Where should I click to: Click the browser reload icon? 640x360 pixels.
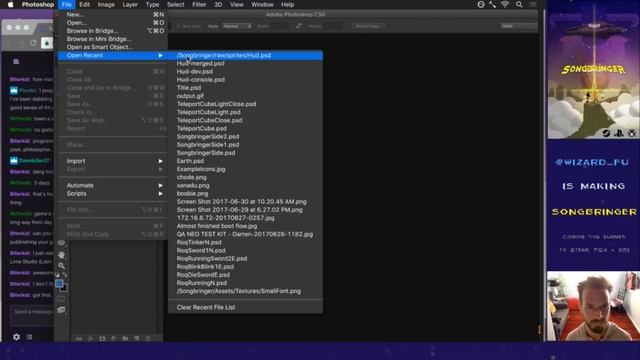[33, 43]
